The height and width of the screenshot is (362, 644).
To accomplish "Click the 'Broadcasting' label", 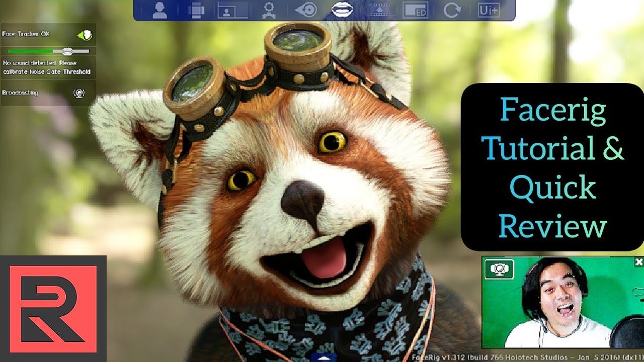I will pyautogui.click(x=20, y=93).
